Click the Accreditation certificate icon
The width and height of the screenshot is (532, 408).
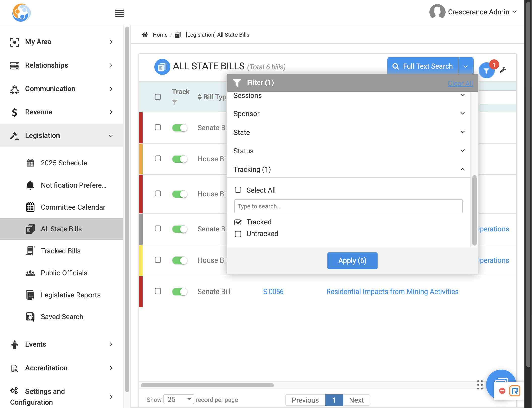point(15,368)
